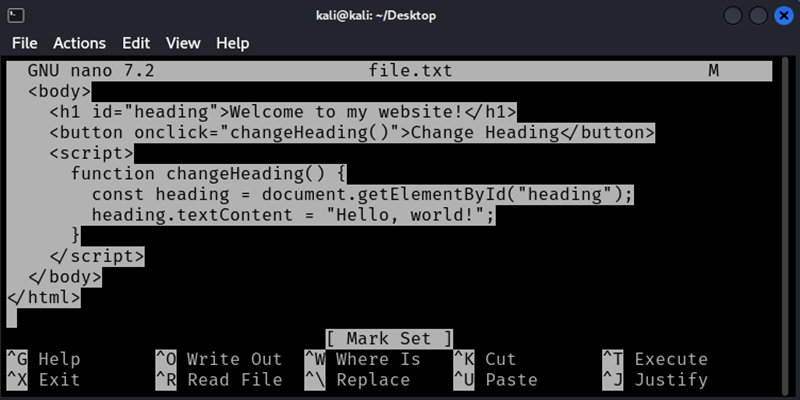Click the ^K Cut shortcut
800x400 pixels.
tap(485, 359)
